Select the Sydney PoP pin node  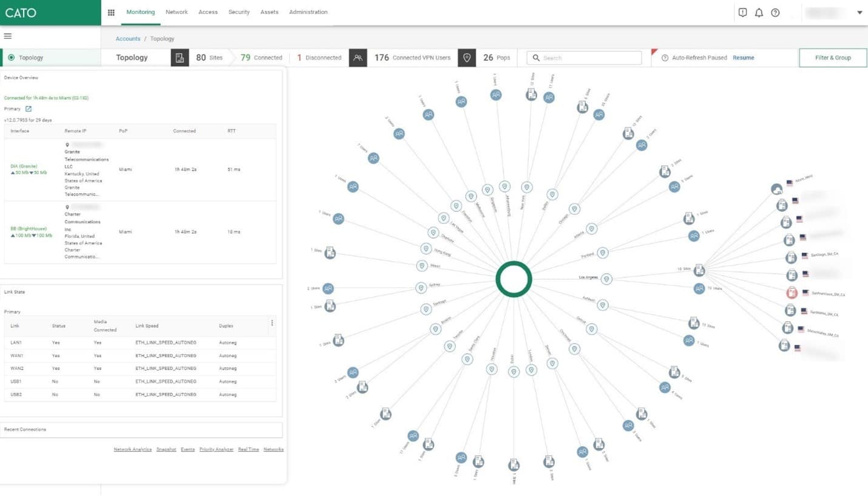(x=421, y=288)
